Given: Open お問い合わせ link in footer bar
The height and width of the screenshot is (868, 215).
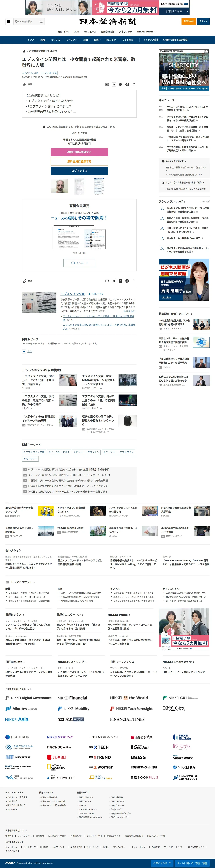Looking at the screenshot, I should click(162, 863).
